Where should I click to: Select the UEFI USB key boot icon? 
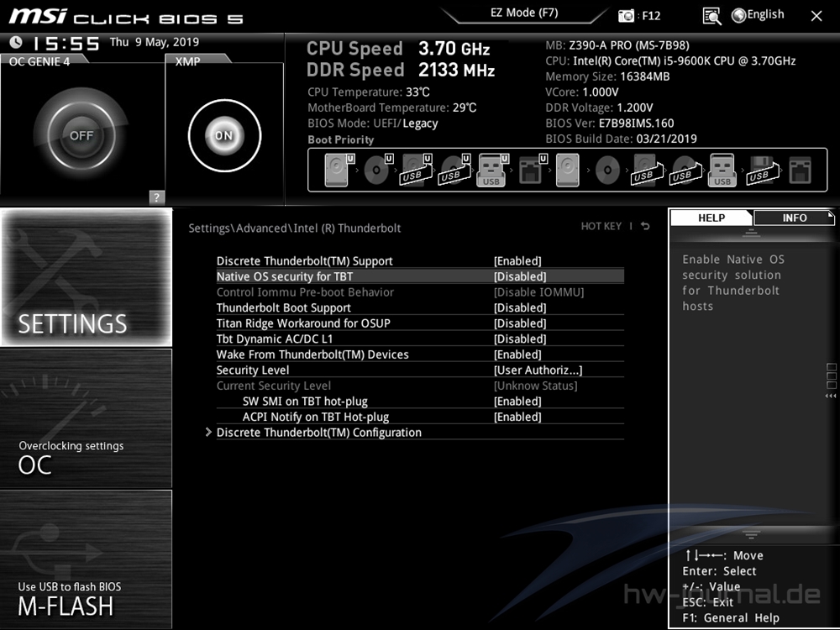[x=492, y=171]
